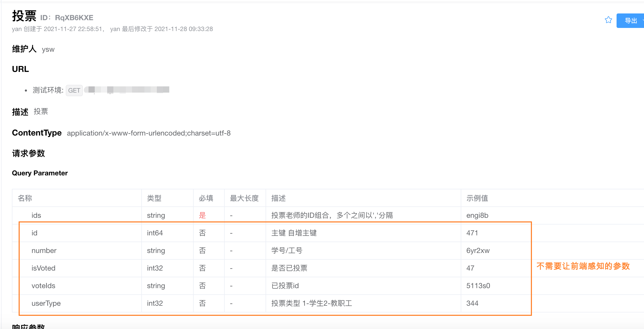Select the ids parameter row name
Image resolution: width=644 pixels, height=329 pixels.
36,215
